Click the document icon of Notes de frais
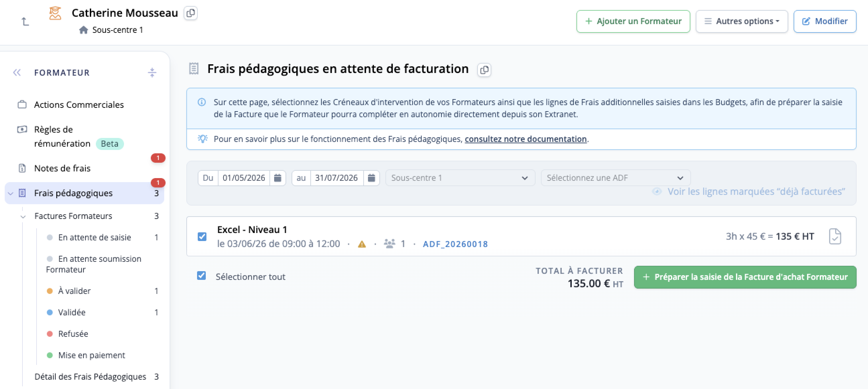The image size is (868, 389). pyautogui.click(x=22, y=168)
